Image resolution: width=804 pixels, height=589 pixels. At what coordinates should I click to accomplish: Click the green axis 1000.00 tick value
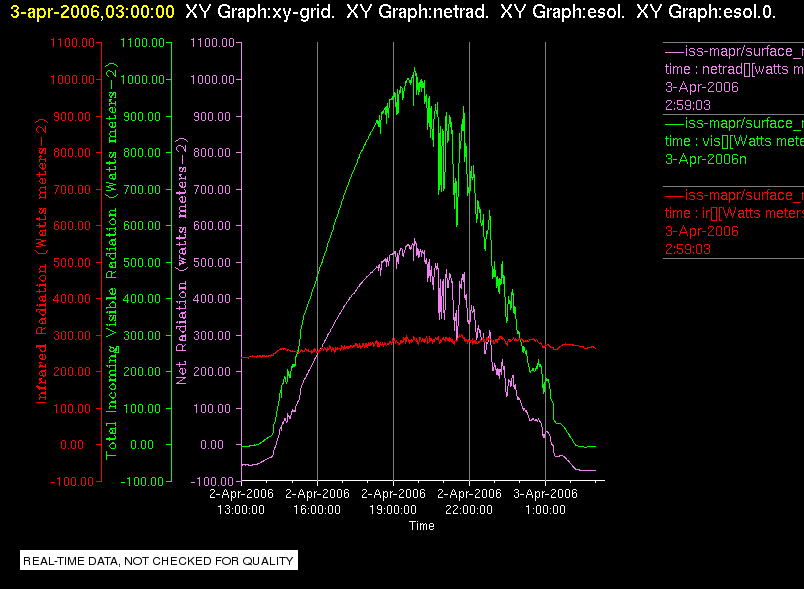(x=143, y=79)
